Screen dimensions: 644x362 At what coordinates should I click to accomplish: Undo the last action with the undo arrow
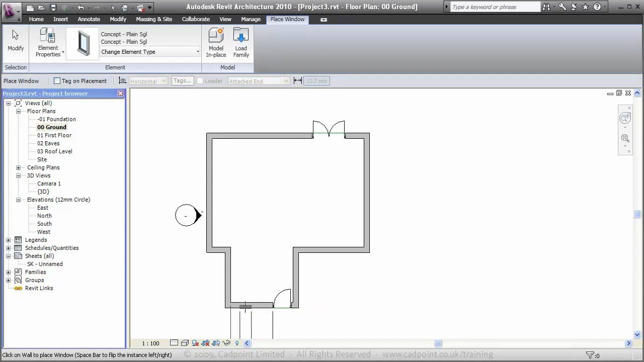pos(80,8)
